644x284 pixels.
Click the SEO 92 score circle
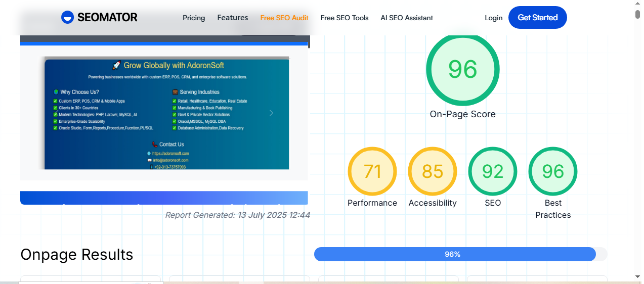point(493,172)
